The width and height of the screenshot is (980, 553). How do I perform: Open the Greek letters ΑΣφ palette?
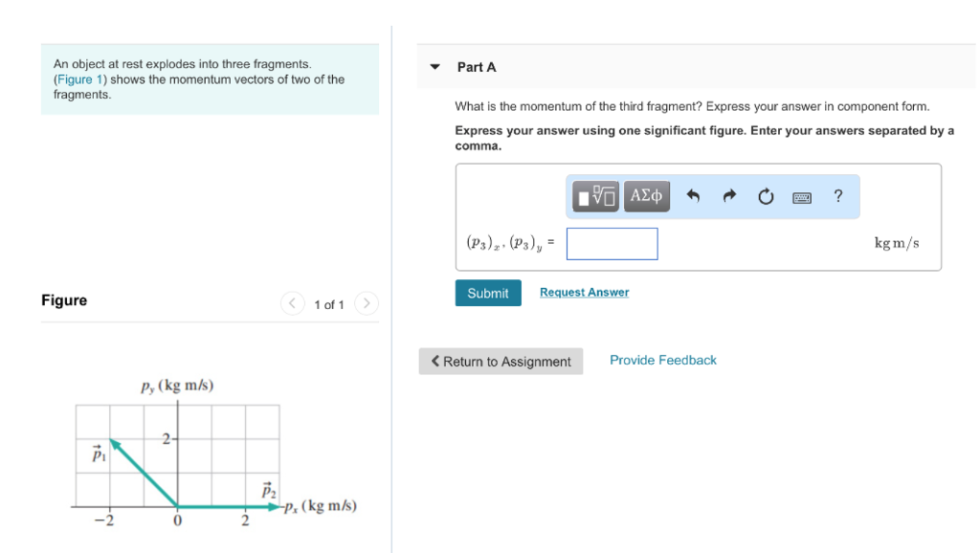click(x=646, y=196)
